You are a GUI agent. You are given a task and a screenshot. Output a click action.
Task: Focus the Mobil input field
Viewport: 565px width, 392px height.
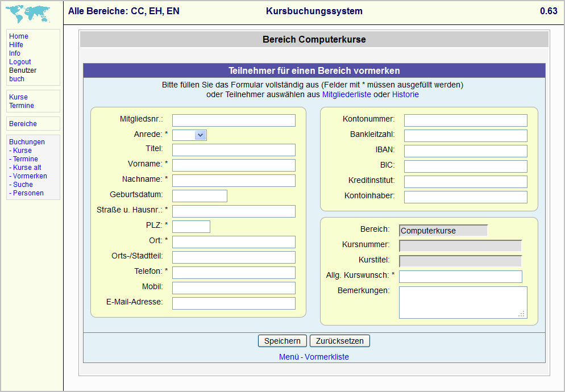coord(234,288)
